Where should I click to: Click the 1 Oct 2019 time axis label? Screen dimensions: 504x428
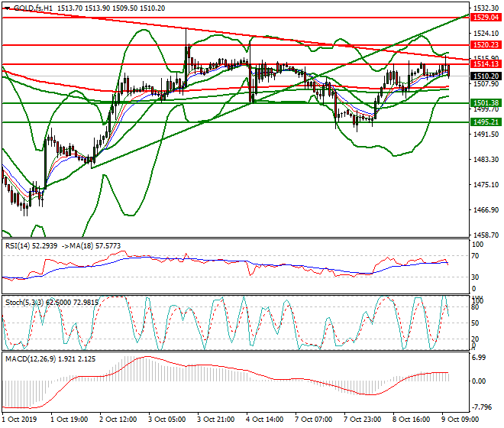[19, 420]
